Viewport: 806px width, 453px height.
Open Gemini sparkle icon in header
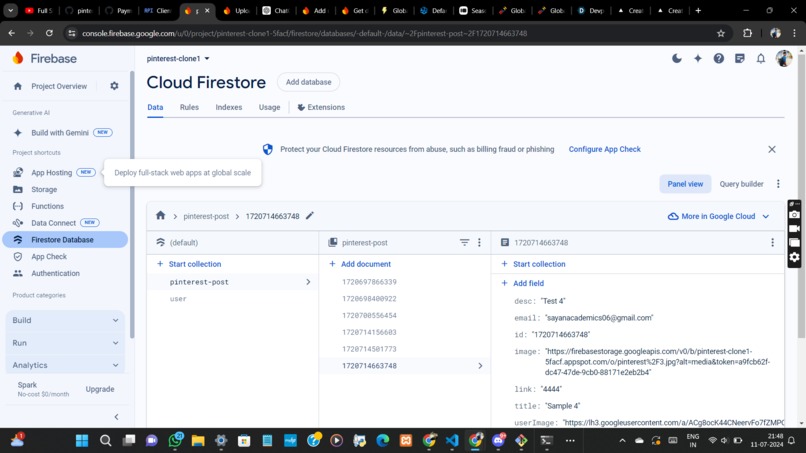(698, 59)
